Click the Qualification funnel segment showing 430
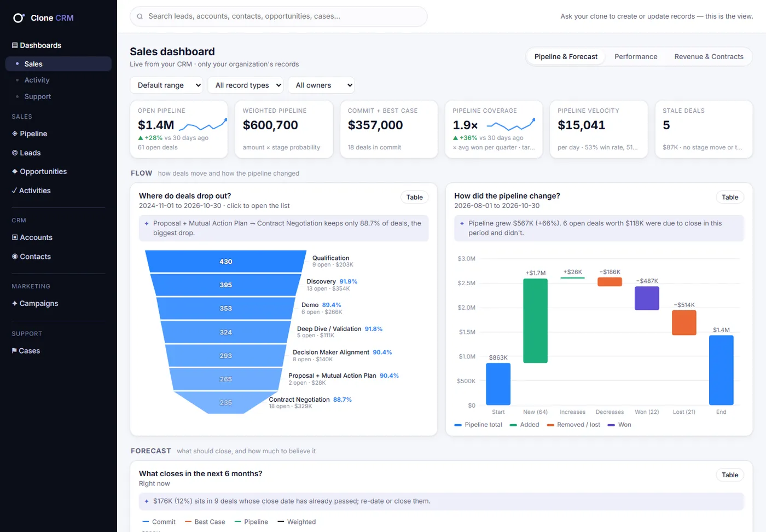 coord(226,262)
